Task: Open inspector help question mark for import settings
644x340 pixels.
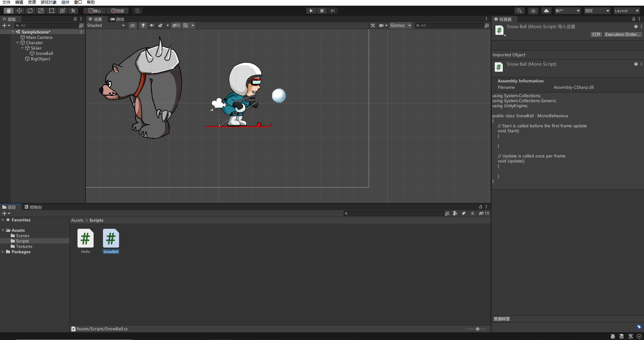Action: click(x=636, y=26)
